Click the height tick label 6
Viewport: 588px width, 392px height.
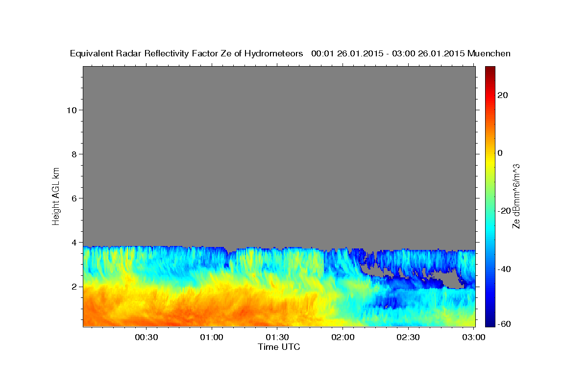(x=74, y=198)
